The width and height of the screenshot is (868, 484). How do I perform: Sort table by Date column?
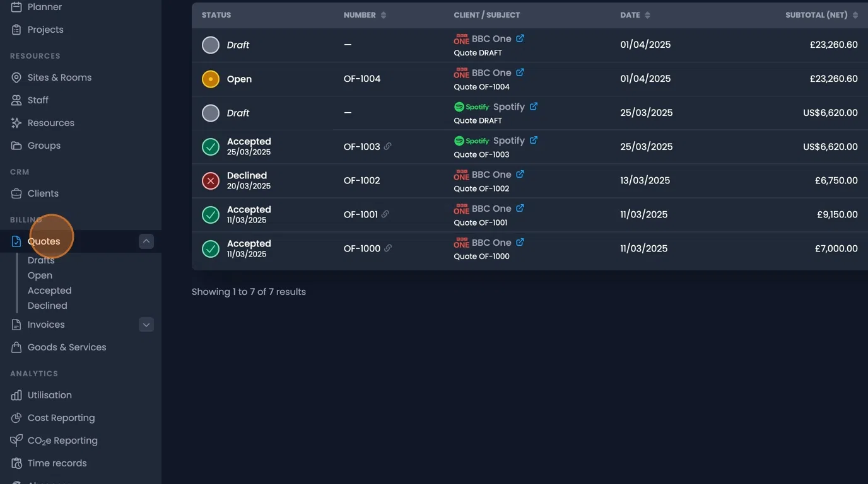click(647, 15)
